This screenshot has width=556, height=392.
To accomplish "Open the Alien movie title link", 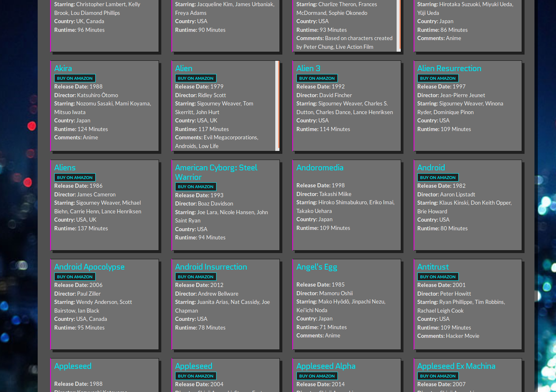I will pos(184,68).
